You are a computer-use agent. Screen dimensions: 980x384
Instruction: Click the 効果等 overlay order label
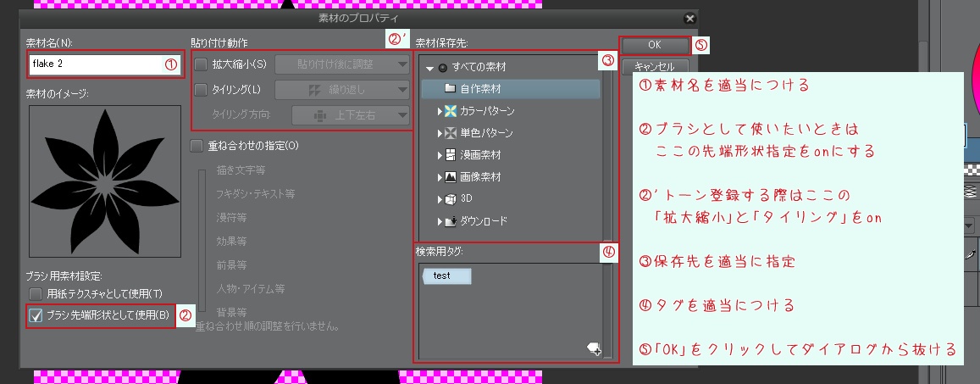tap(231, 242)
